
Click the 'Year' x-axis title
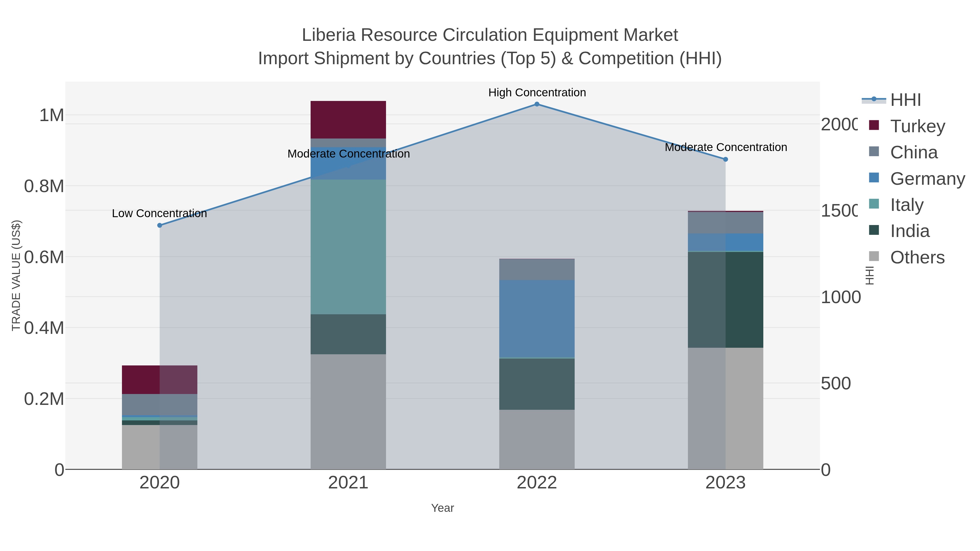442,508
